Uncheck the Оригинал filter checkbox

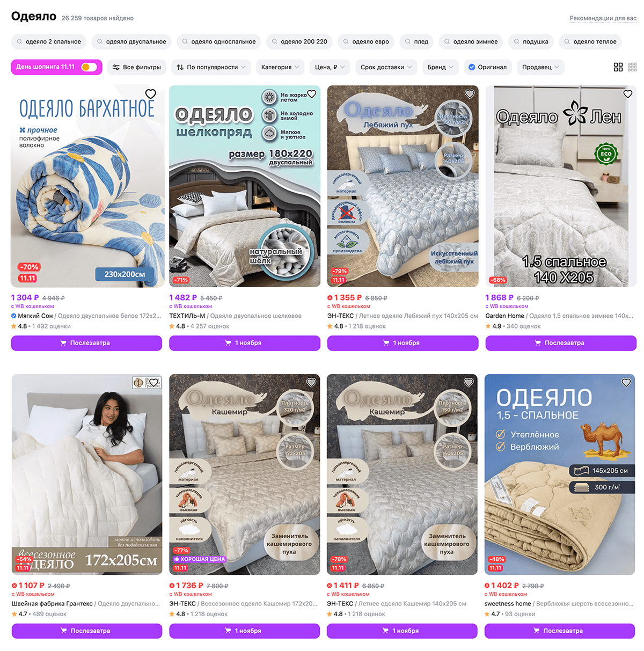[x=472, y=67]
